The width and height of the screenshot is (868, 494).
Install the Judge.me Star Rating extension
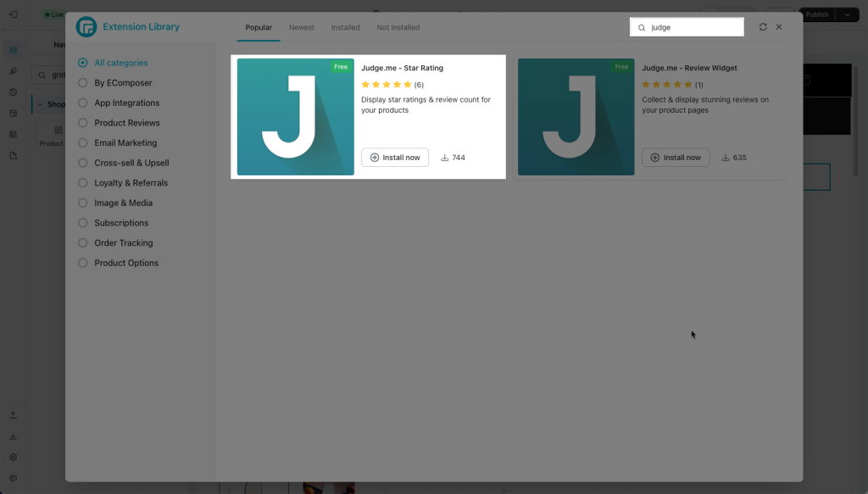395,158
